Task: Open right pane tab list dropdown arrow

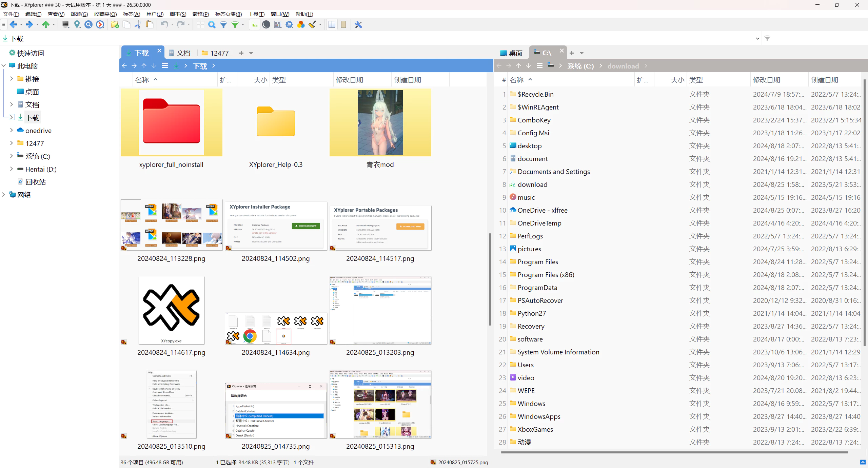Action: 581,53
